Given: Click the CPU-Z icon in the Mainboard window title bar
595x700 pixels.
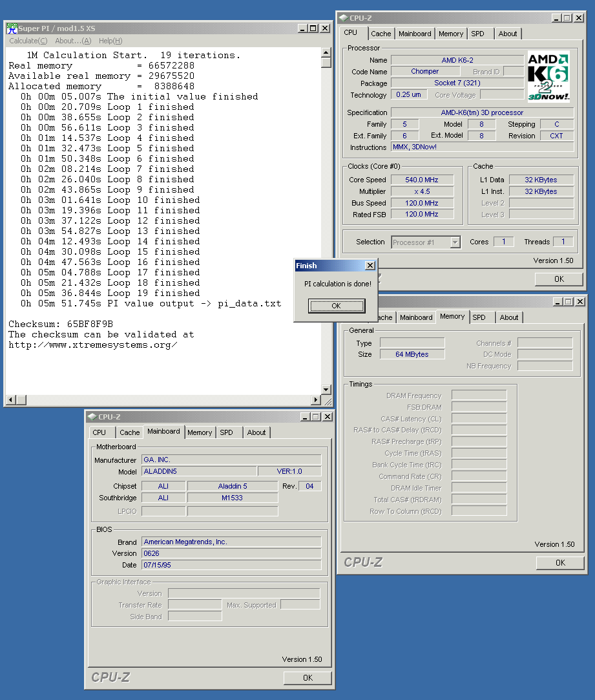Looking at the screenshot, I should (92, 416).
